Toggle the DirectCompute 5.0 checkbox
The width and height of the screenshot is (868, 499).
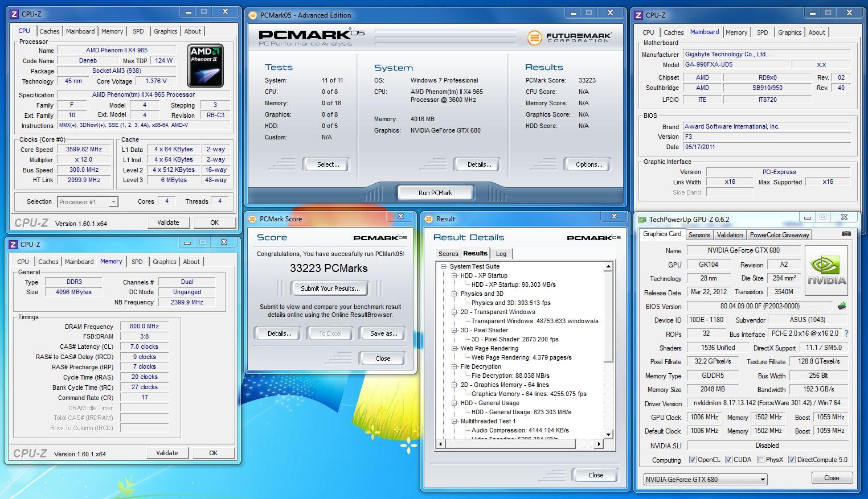tap(792, 460)
